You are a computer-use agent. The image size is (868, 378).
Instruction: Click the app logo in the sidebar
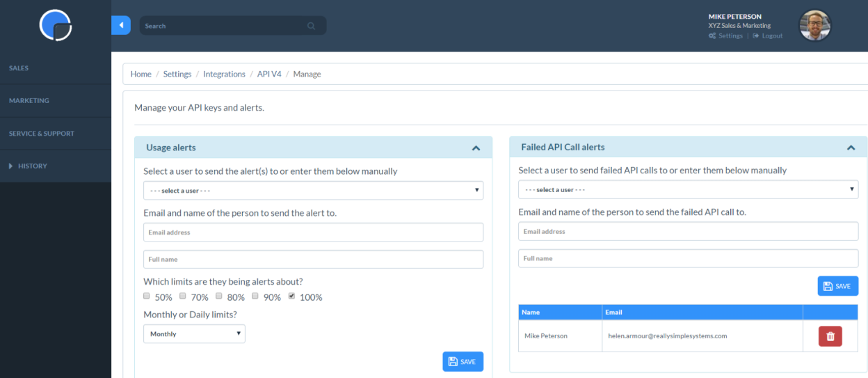point(56,25)
